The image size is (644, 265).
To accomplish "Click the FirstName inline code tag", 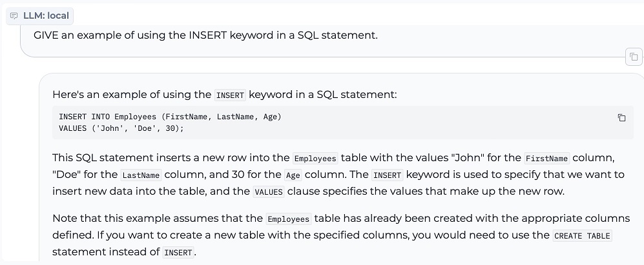I will (546, 159).
